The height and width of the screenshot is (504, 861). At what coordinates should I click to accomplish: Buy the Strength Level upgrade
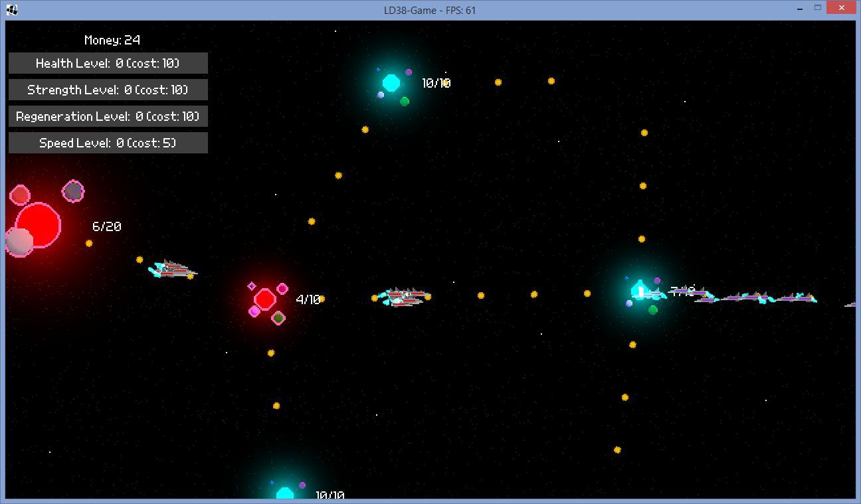tap(108, 90)
